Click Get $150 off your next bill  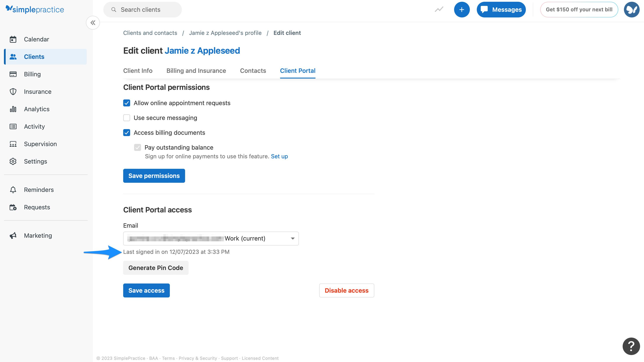pos(579,10)
